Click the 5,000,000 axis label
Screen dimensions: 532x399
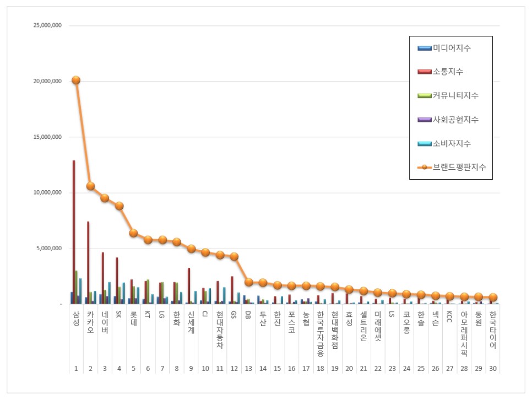pyautogui.click(x=49, y=249)
